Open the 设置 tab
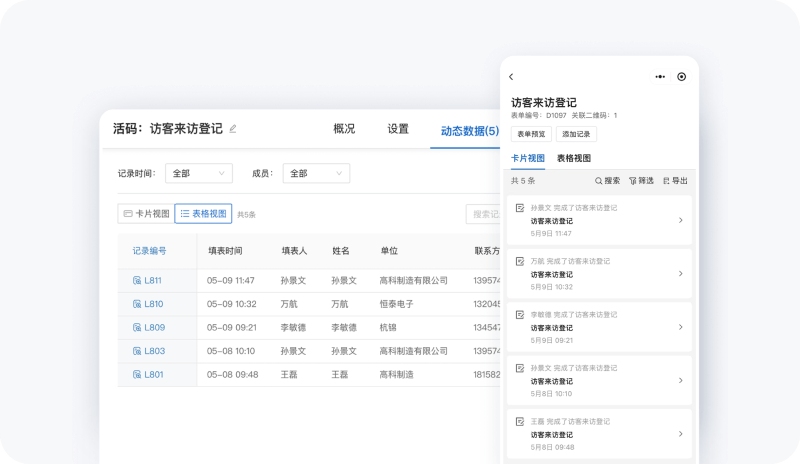800x464 pixels. pos(398,129)
